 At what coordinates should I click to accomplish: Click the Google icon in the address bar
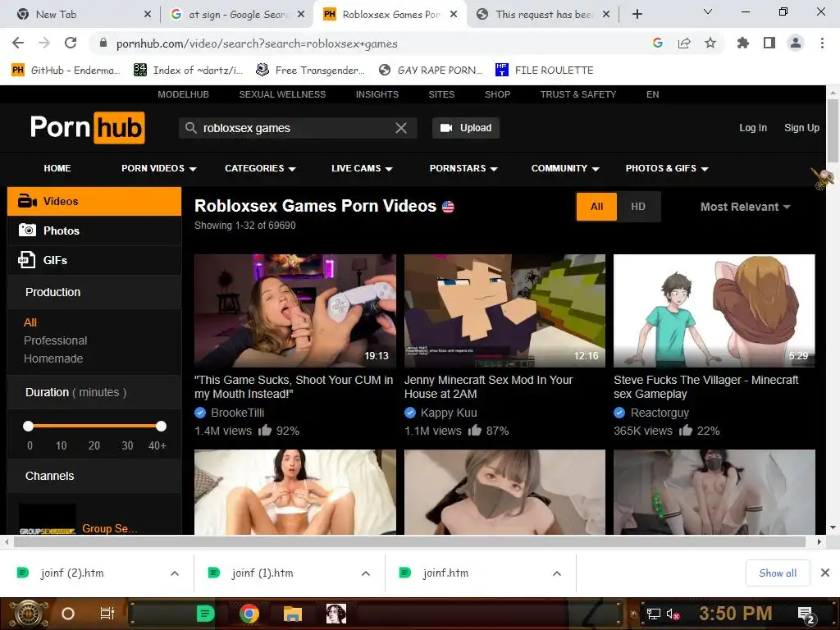pos(658,43)
